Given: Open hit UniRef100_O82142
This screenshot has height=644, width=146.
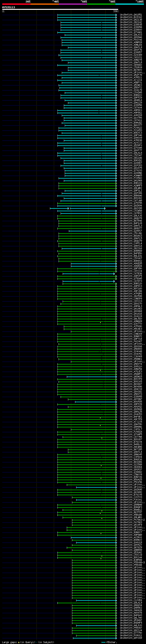Looking at the screenshot, I should (x=131, y=22).
